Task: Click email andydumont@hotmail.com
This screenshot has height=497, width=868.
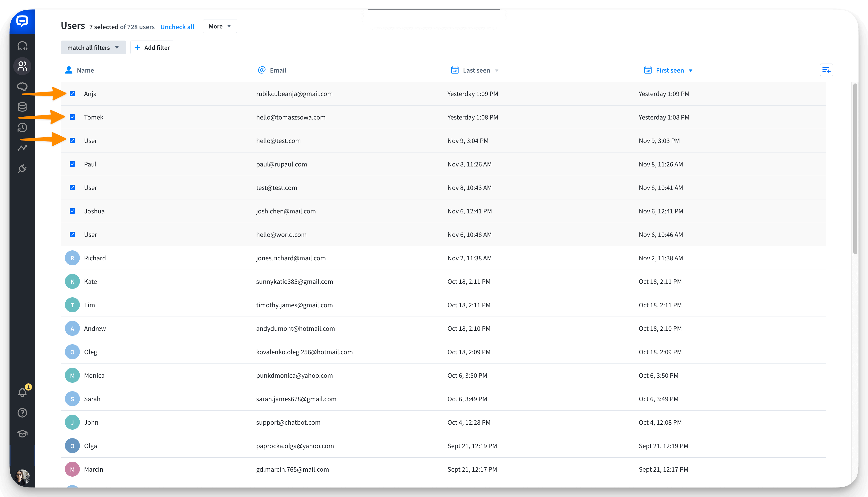Action: (x=296, y=328)
